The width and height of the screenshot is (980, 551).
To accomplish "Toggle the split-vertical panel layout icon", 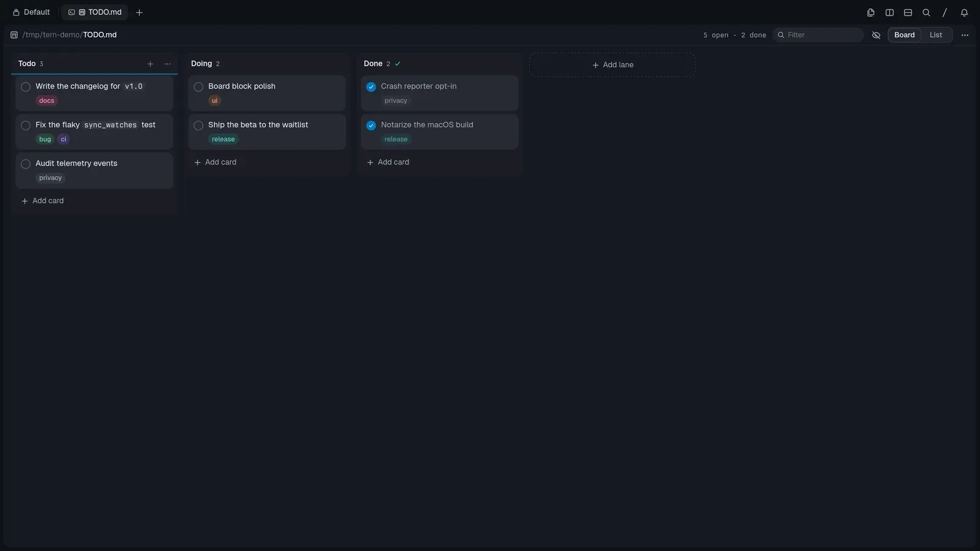I will click(x=889, y=12).
